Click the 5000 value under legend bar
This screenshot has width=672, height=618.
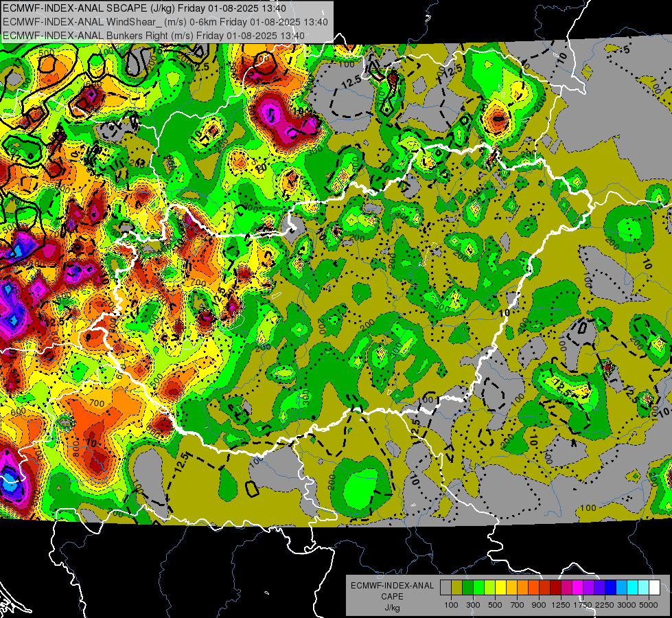(x=649, y=605)
